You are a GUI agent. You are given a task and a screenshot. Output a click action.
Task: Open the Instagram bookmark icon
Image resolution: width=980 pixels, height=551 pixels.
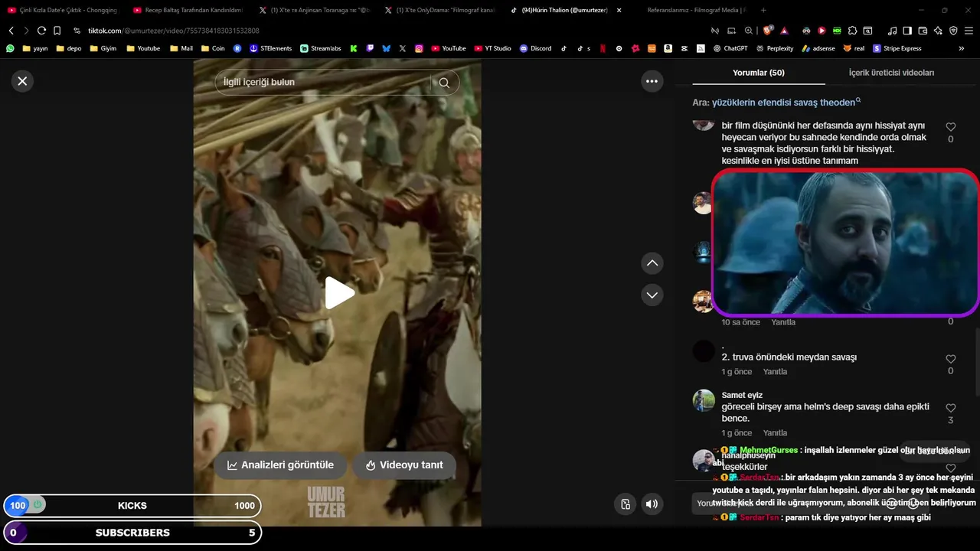(x=419, y=48)
